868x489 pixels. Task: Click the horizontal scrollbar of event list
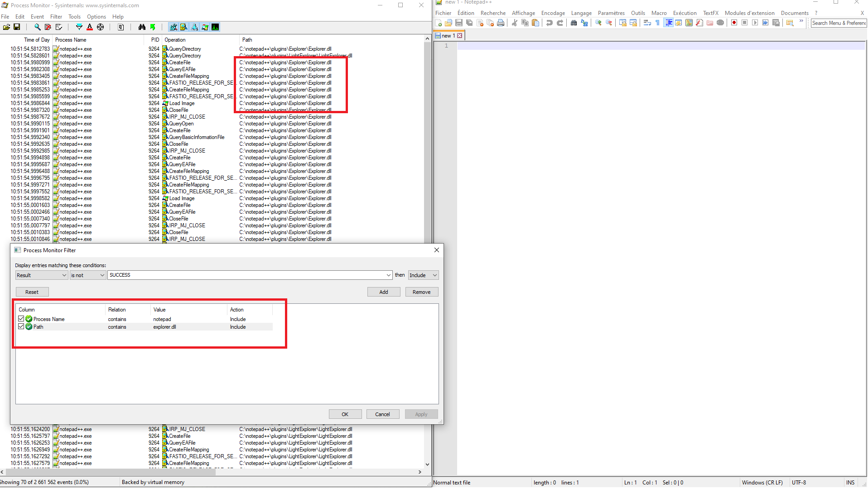click(x=211, y=472)
